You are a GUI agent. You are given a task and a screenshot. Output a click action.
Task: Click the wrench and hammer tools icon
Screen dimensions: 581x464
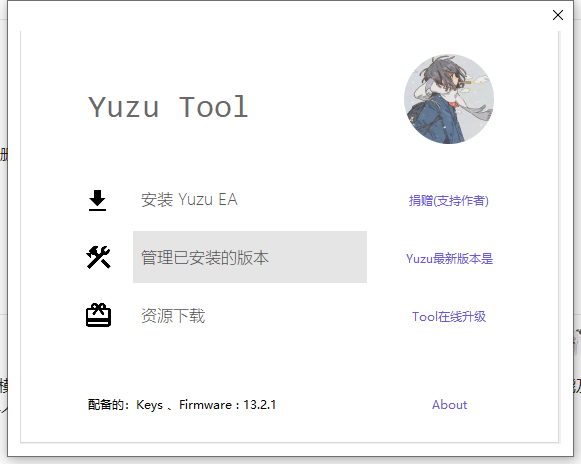click(x=98, y=257)
